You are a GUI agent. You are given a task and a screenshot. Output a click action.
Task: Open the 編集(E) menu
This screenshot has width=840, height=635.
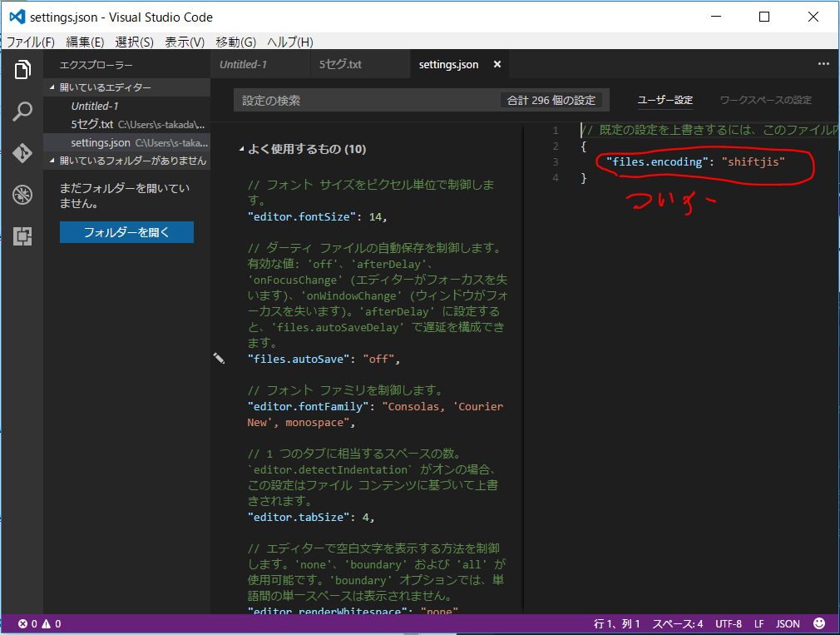pos(85,42)
